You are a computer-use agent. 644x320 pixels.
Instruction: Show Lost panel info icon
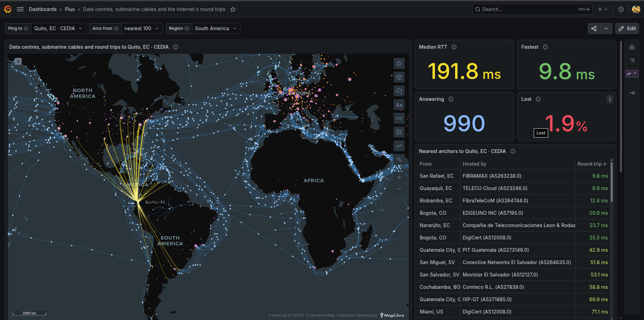538,99
